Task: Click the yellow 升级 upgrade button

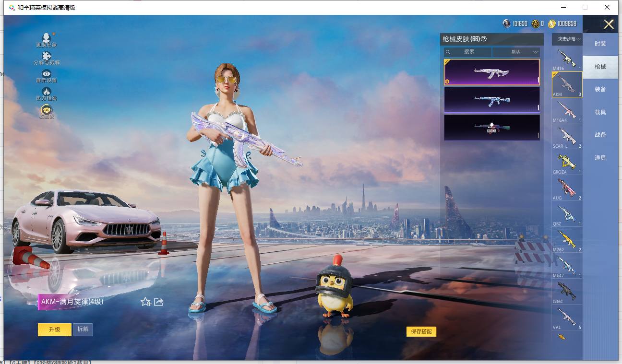Action: pos(55,329)
